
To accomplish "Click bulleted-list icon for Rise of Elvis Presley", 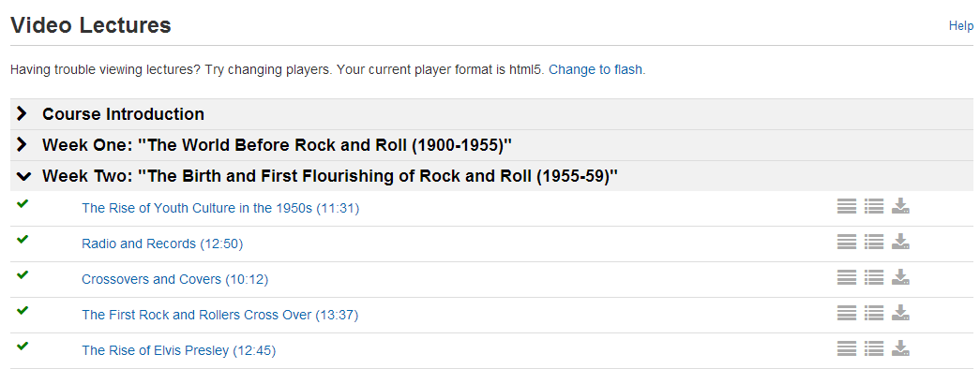I will pos(874,348).
